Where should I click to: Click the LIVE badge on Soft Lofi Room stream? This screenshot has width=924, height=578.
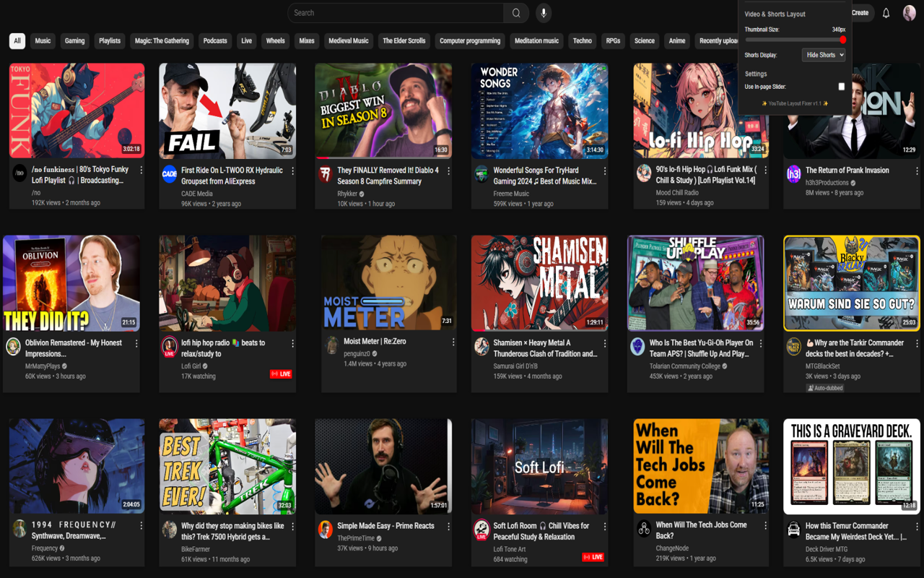[593, 556]
